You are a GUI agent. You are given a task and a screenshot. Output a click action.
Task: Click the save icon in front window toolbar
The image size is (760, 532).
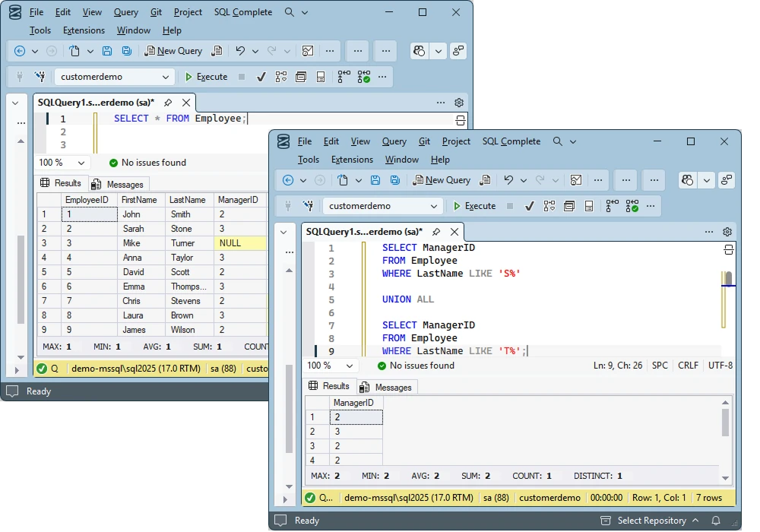click(x=375, y=180)
